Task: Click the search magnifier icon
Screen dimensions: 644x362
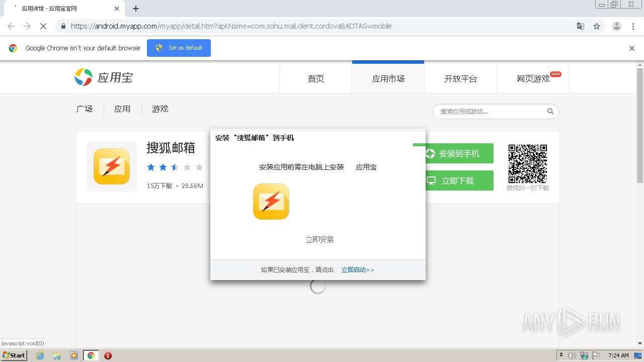Action: point(550,111)
